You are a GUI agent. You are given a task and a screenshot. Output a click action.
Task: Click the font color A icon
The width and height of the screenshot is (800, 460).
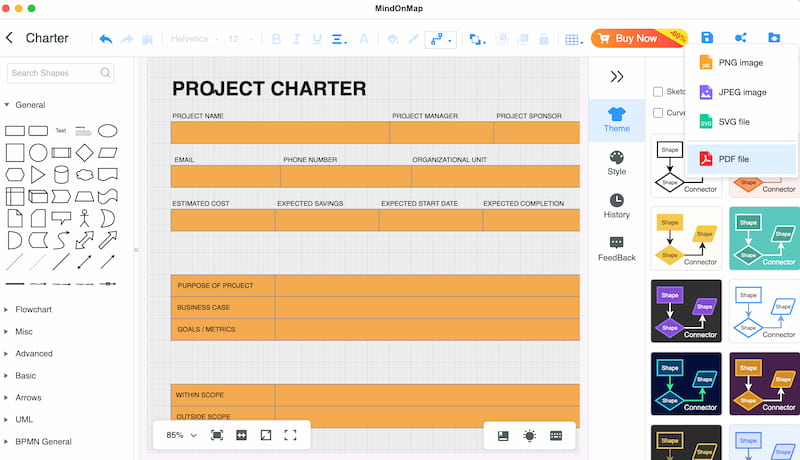pyautogui.click(x=364, y=39)
